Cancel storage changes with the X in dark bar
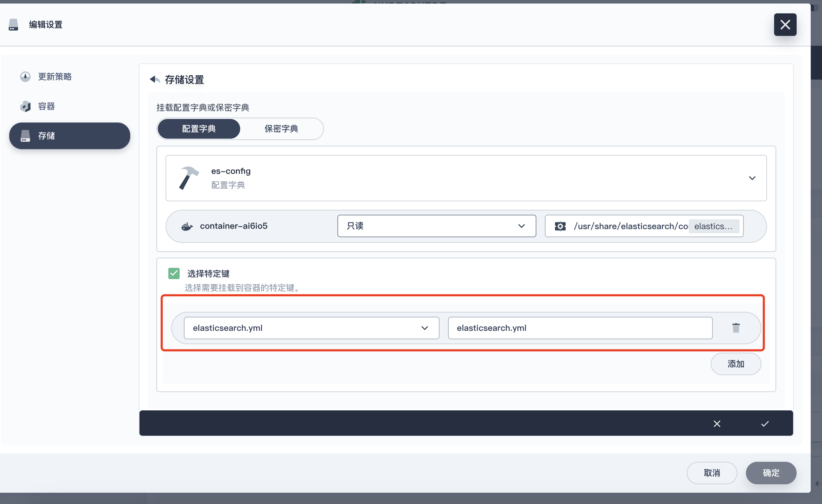This screenshot has height=504, width=822. (x=717, y=424)
